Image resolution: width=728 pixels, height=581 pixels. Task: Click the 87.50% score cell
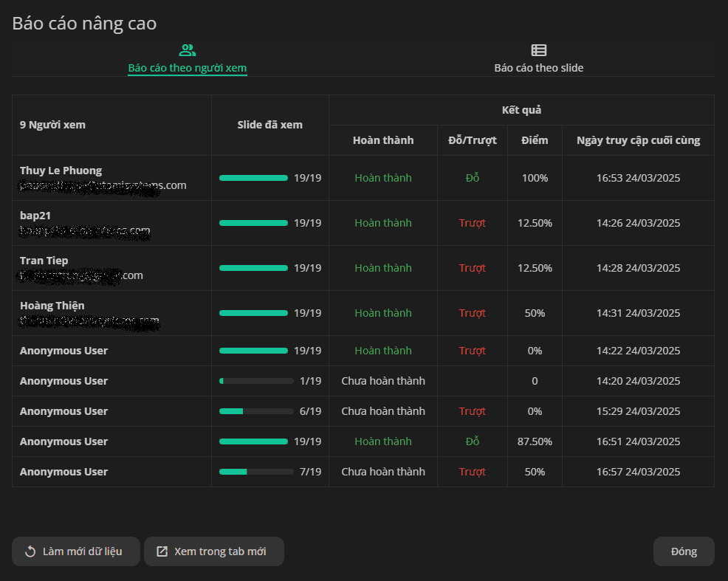535,441
